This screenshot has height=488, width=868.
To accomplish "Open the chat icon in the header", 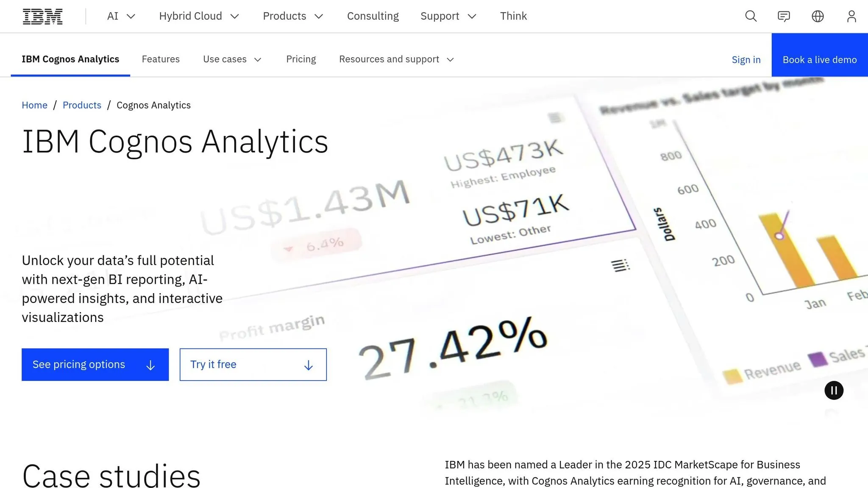I will (784, 16).
